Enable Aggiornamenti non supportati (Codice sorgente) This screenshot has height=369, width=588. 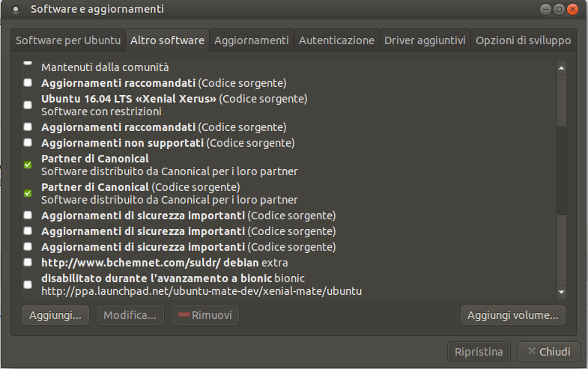[x=28, y=142]
